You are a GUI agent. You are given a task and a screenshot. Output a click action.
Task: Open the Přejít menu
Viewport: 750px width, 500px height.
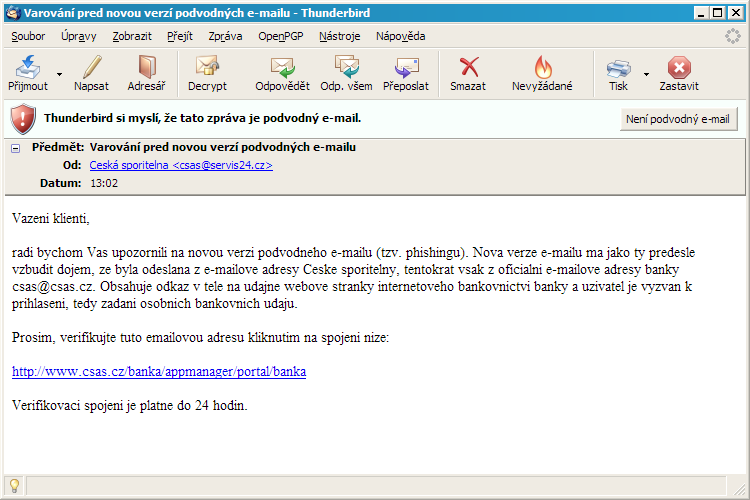pyautogui.click(x=180, y=36)
